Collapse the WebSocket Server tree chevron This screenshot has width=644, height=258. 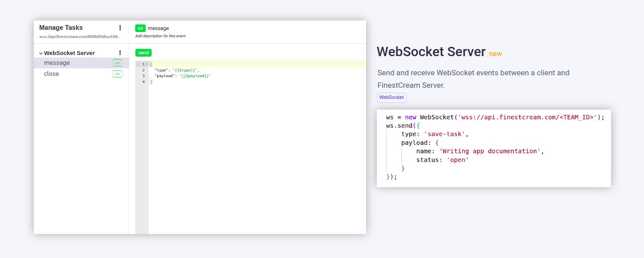pyautogui.click(x=41, y=53)
